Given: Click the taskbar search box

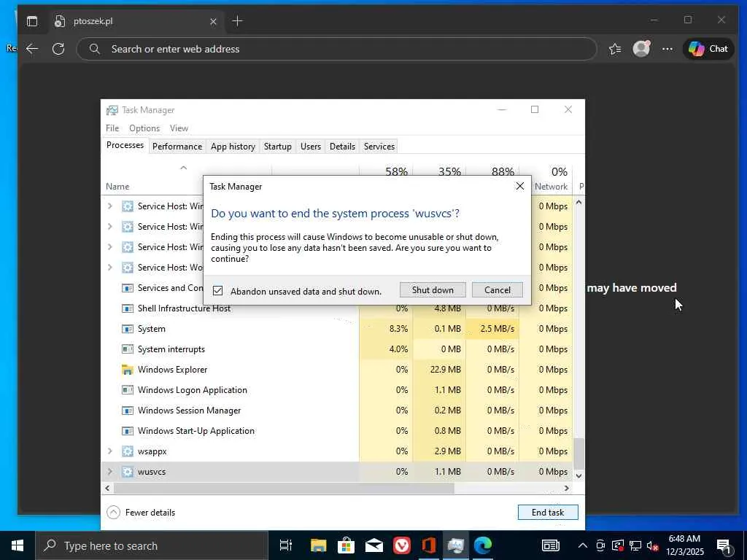Looking at the screenshot, I should (x=152, y=545).
